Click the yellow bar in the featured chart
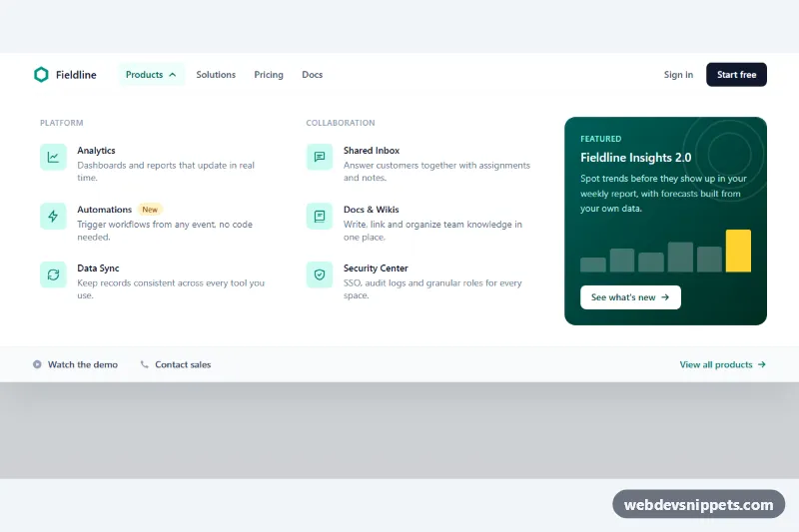Image resolution: width=799 pixels, height=532 pixels. click(738, 251)
